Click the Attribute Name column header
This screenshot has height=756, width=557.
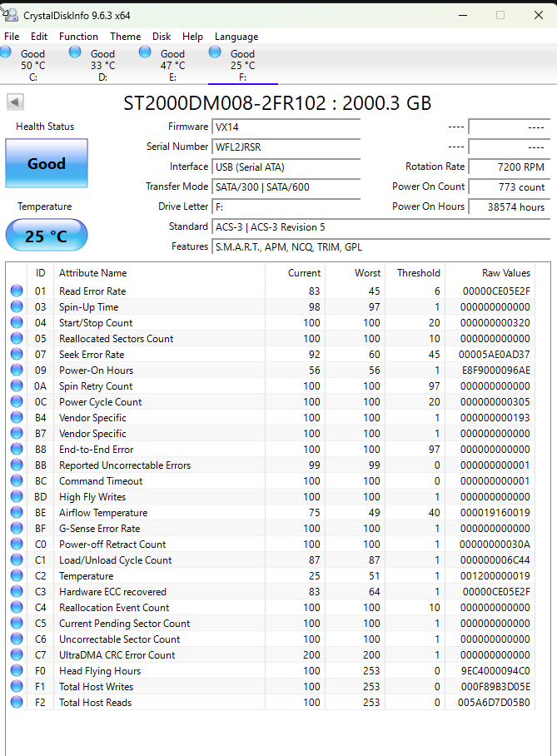[93, 273]
